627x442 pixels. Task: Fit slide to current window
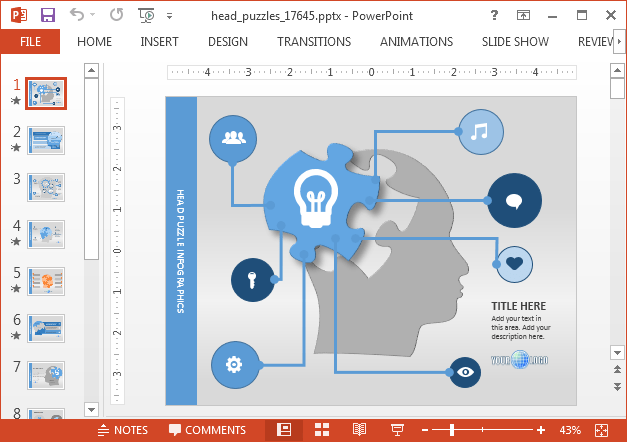tap(601, 430)
